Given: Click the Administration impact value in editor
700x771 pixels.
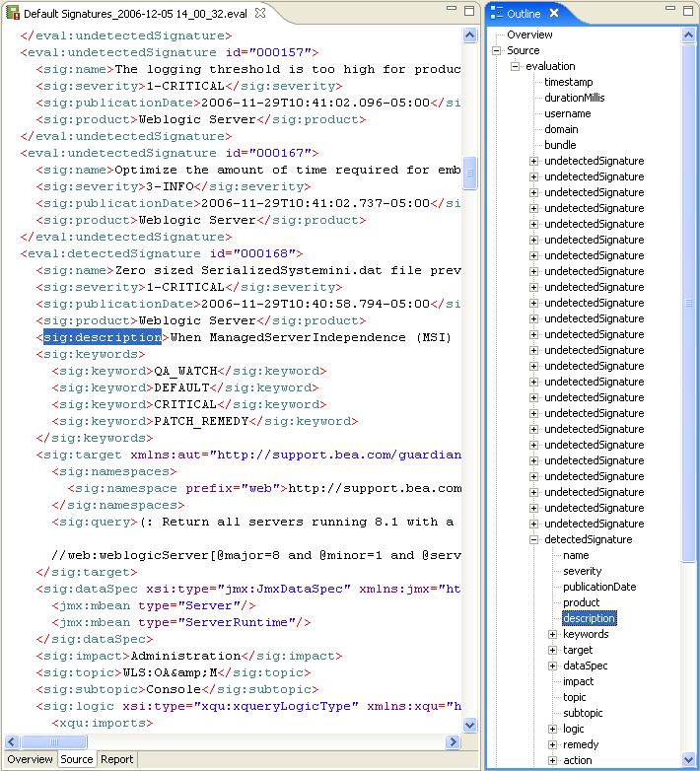Looking at the screenshot, I should tap(185, 656).
